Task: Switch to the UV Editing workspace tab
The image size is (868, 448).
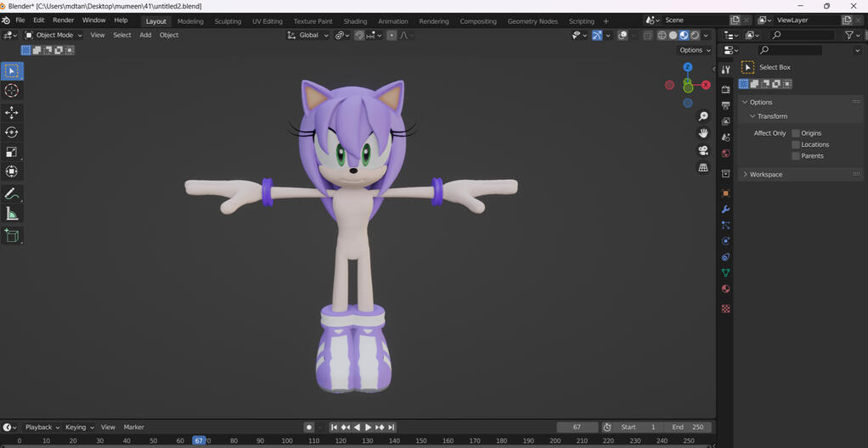Action: click(x=268, y=21)
